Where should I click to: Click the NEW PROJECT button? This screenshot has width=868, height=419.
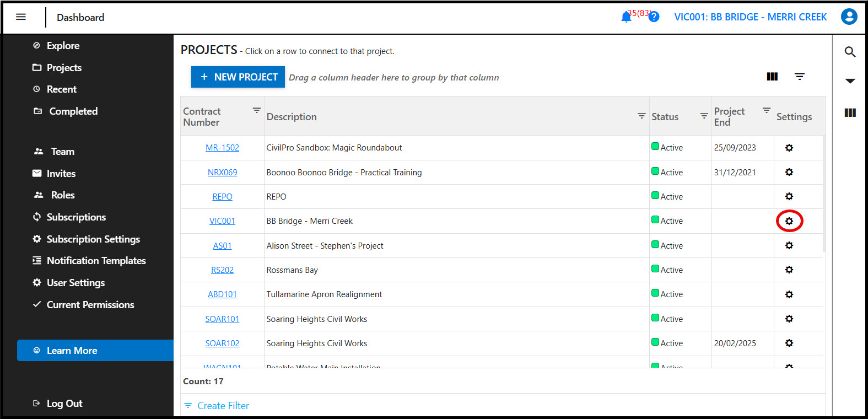pyautogui.click(x=238, y=77)
